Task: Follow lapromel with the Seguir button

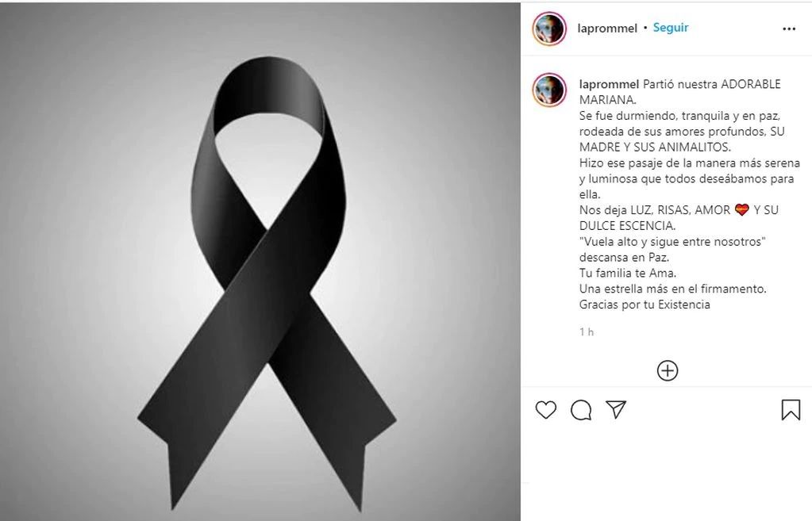Action: tap(671, 28)
